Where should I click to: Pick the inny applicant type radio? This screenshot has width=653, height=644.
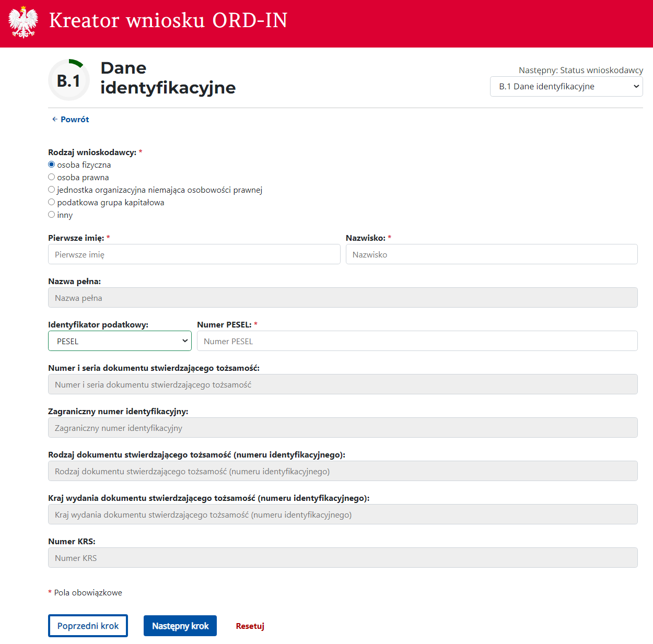pos(52,215)
